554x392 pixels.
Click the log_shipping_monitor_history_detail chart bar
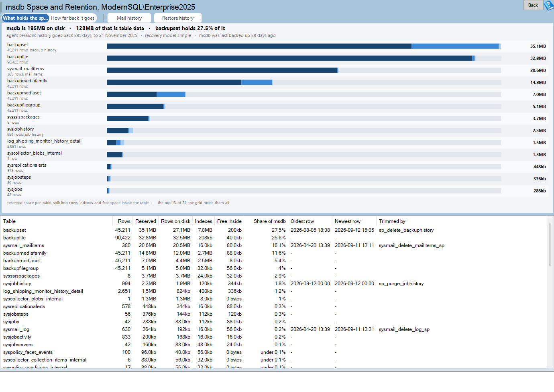coord(115,143)
